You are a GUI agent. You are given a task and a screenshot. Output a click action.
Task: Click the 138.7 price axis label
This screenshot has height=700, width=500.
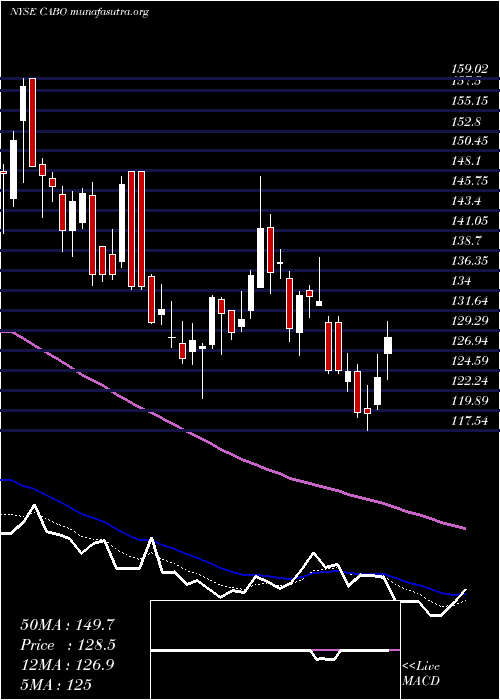click(465, 242)
